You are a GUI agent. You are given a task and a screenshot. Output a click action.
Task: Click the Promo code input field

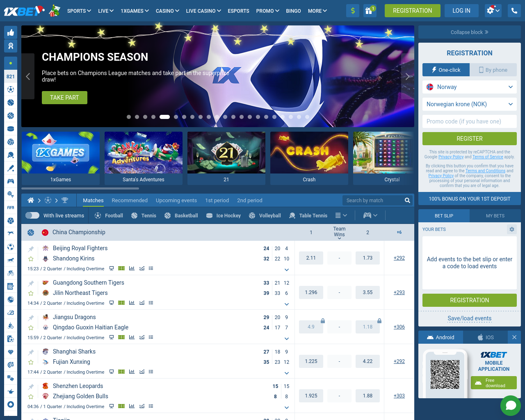tap(470, 121)
